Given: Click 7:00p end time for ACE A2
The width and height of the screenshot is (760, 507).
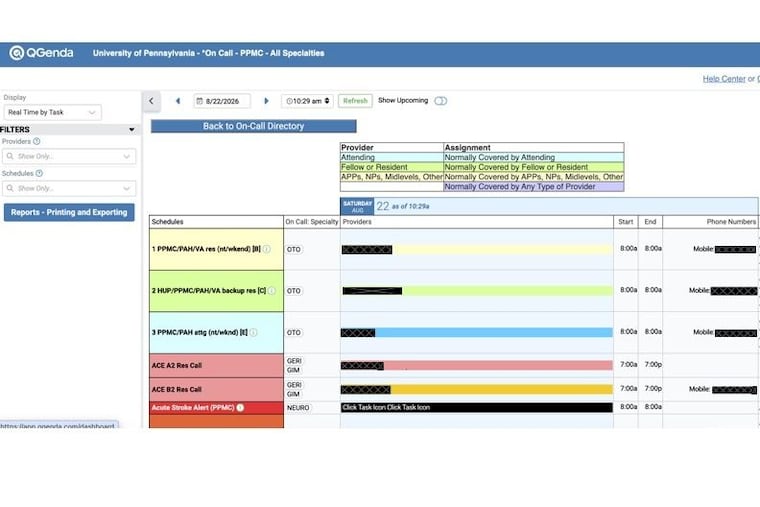Looking at the screenshot, I should click(x=653, y=364).
